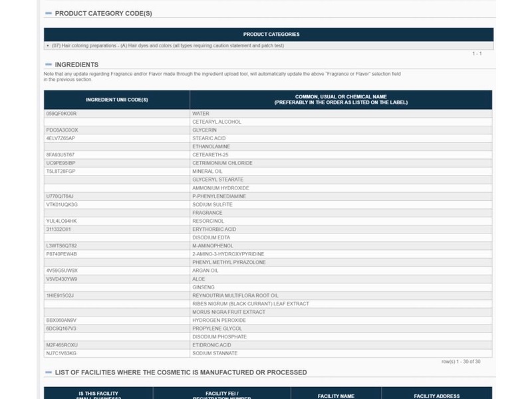Click the CETEARETH-25 ingredient name
Viewport: 532px width, 399px height.
210,155
